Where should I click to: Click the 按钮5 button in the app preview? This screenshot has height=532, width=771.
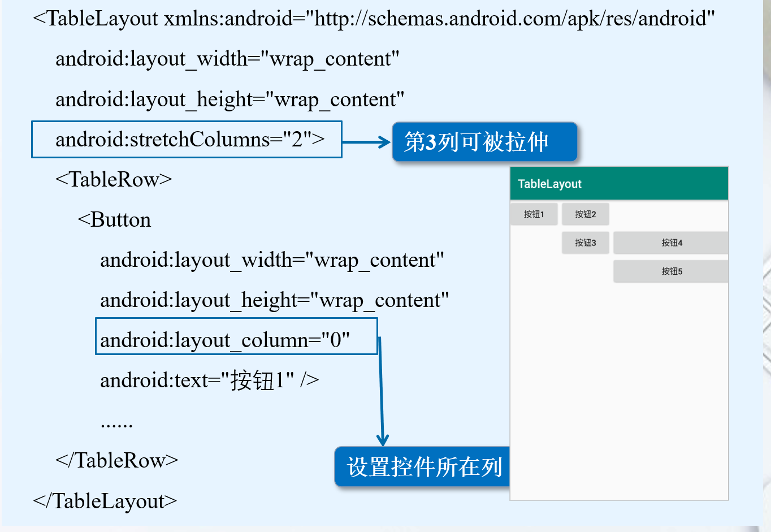[x=671, y=271]
